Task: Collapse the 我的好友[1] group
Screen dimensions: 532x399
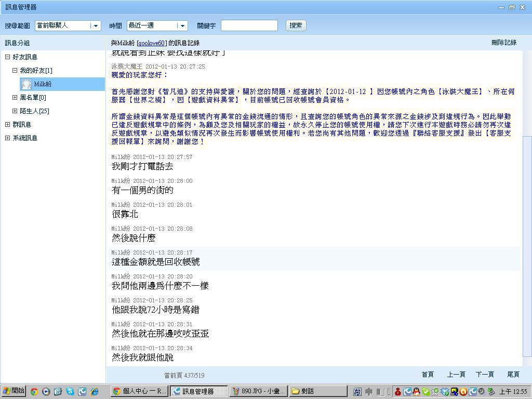Action: (15, 71)
